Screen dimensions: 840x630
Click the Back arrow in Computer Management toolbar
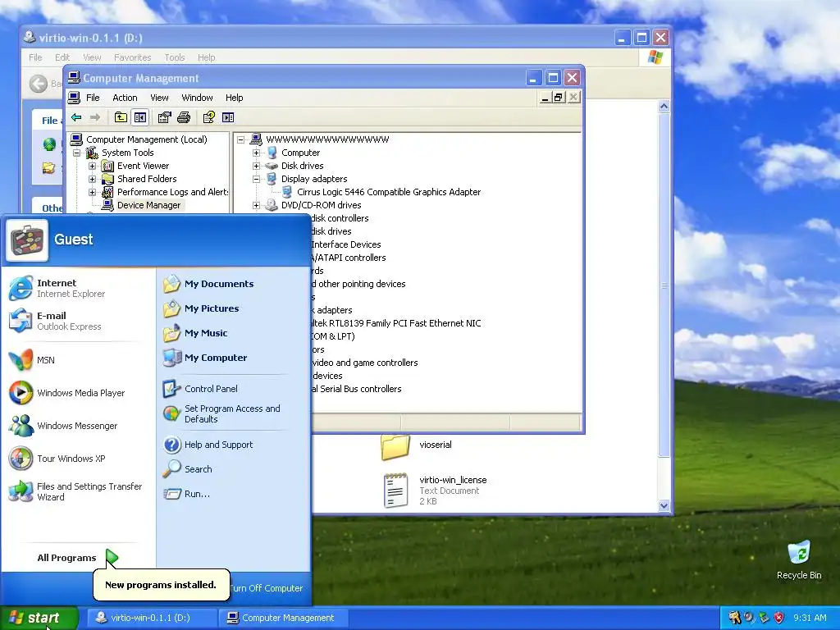(x=76, y=117)
